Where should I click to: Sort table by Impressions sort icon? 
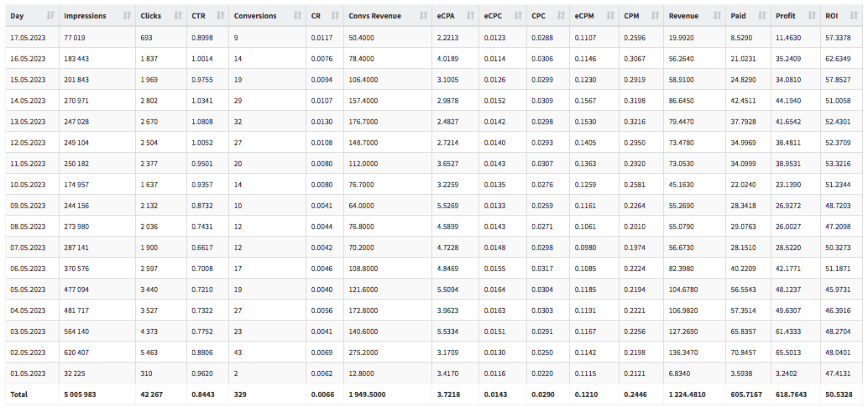pyautogui.click(x=127, y=16)
